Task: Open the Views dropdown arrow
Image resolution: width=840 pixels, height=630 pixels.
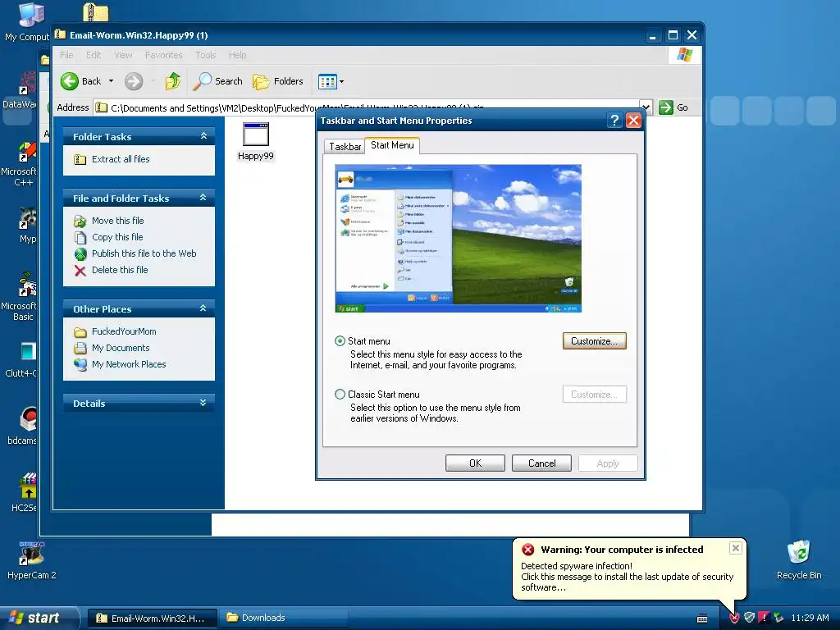Action: click(342, 81)
